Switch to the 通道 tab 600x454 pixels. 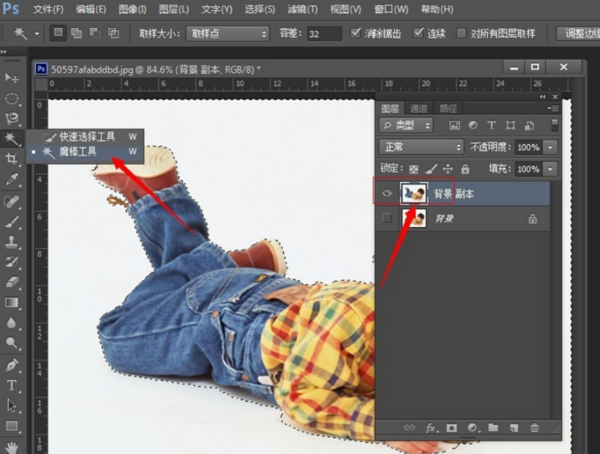(419, 108)
